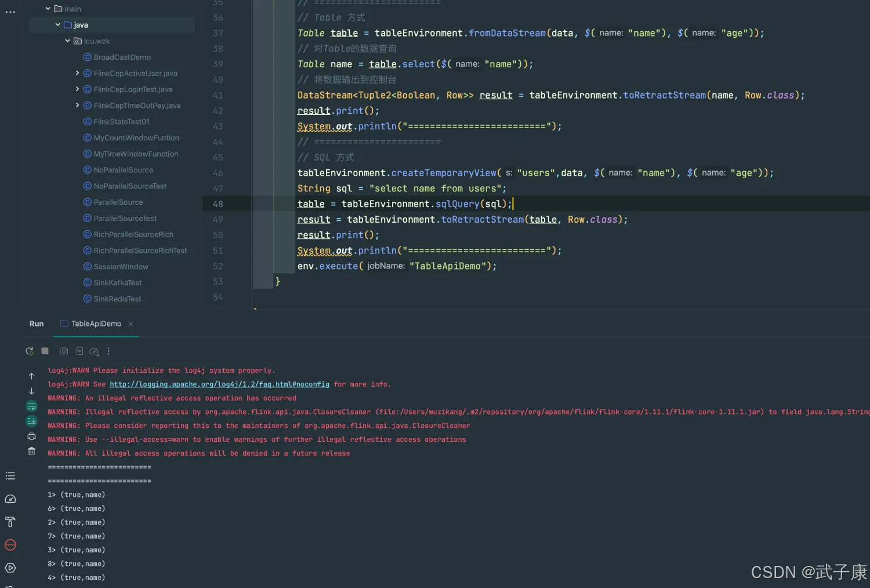Screen dimensions: 870x588
Task: Collapse the icu.wzk package
Action: click(x=68, y=41)
